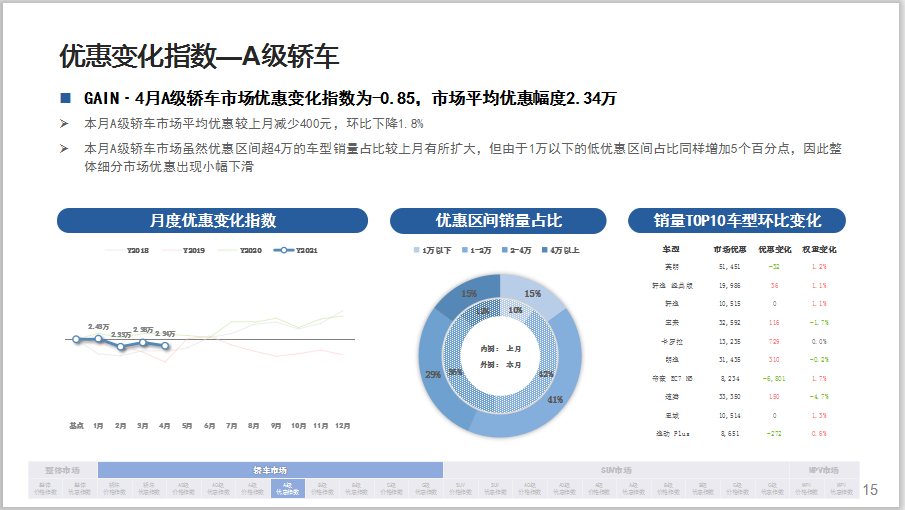Go to the SUV市场 navigation tab
905x510 pixels.
616,470
